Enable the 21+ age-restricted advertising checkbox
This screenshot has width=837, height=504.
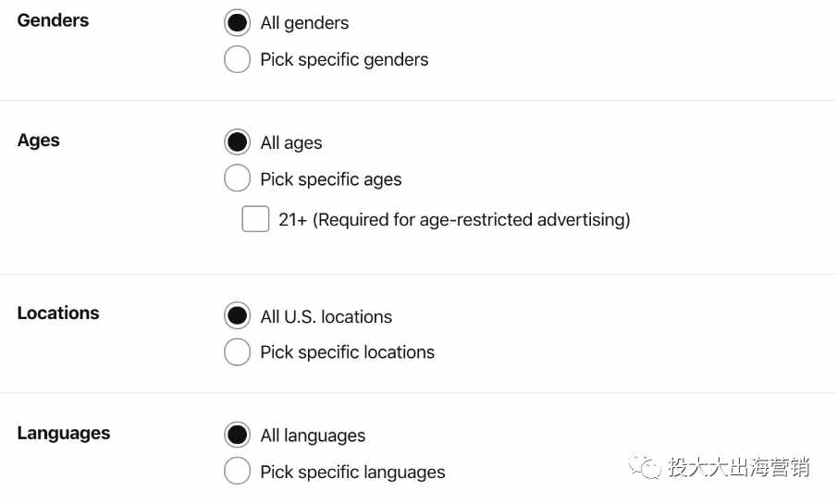click(x=255, y=219)
